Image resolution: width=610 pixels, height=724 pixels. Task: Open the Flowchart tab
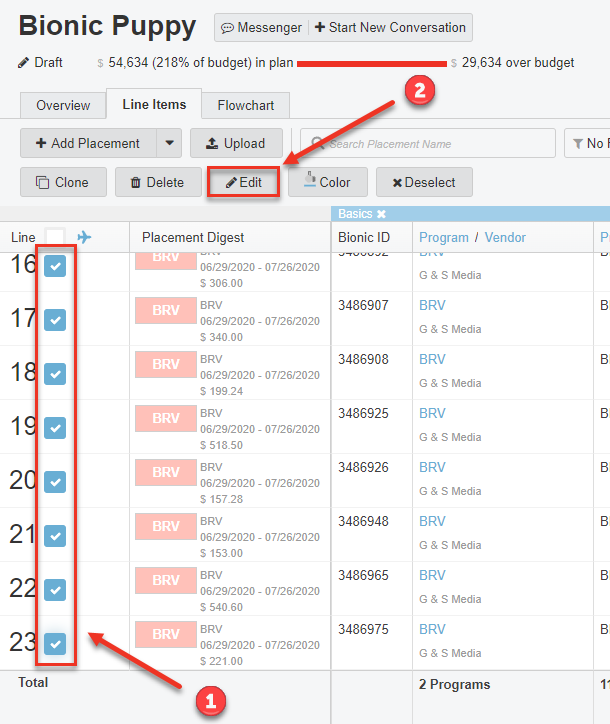click(x=246, y=105)
